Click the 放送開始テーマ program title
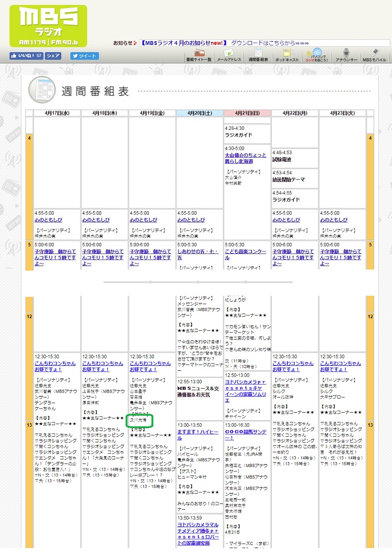Screen dimensions: 392x557 click(x=289, y=180)
